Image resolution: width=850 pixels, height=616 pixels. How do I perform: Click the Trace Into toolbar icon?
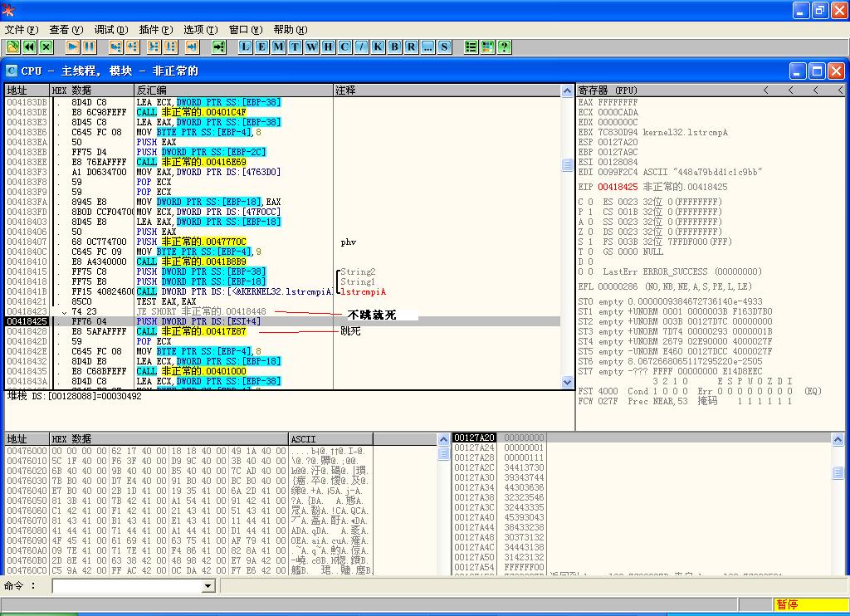click(x=154, y=47)
